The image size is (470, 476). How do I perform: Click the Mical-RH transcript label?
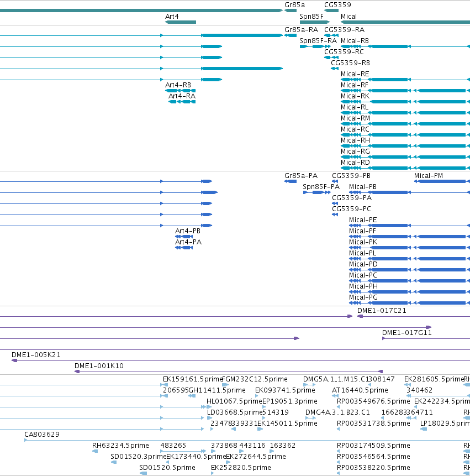coord(355,140)
